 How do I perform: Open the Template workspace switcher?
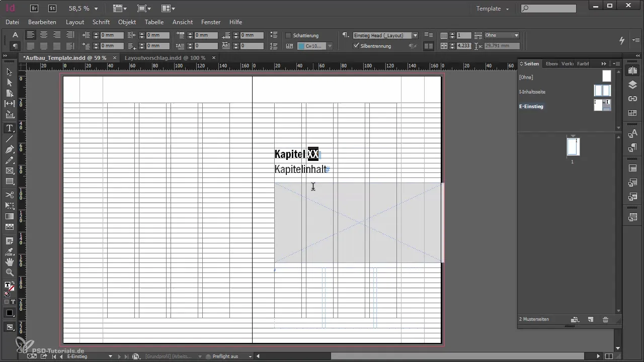pyautogui.click(x=493, y=9)
